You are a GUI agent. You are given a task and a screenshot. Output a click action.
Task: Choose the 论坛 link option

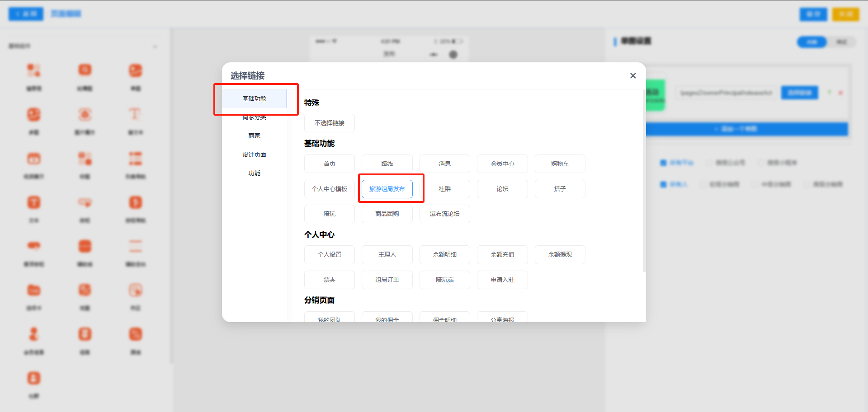click(x=502, y=189)
